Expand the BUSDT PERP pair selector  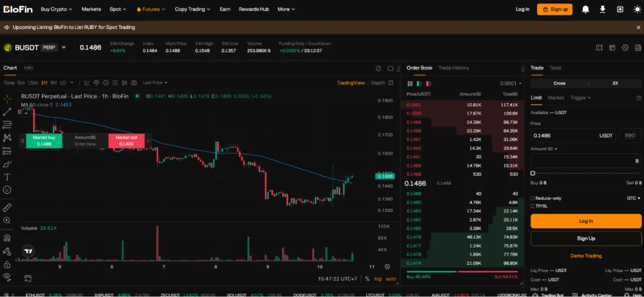[x=64, y=48]
